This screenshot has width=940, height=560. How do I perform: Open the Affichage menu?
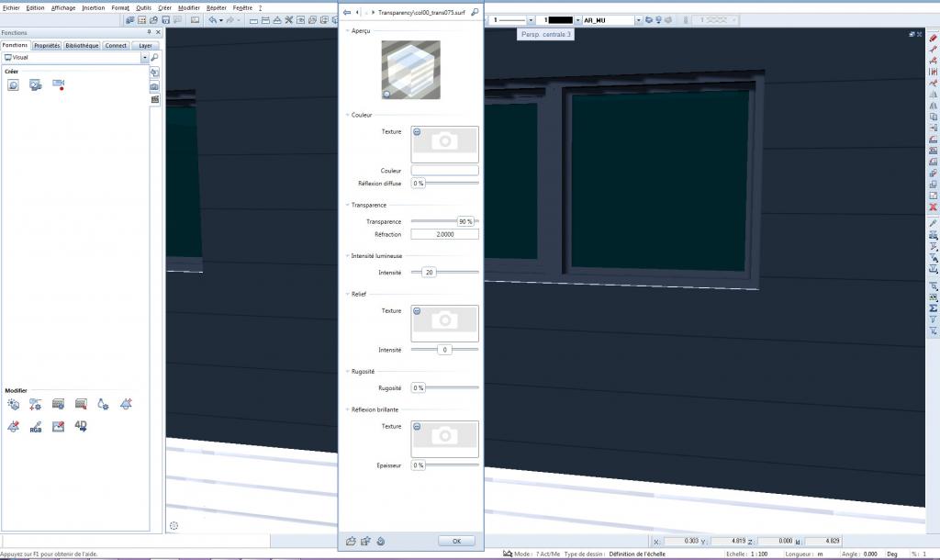(63, 7)
